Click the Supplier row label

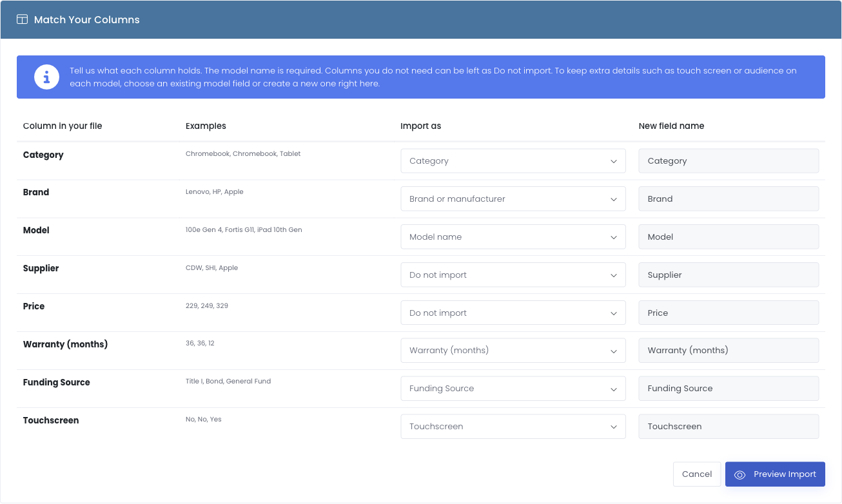click(x=41, y=269)
